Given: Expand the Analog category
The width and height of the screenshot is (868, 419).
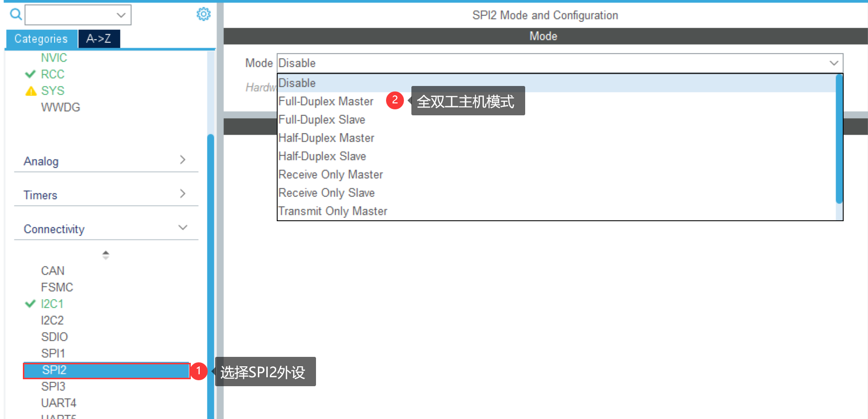Looking at the screenshot, I should tap(182, 160).
